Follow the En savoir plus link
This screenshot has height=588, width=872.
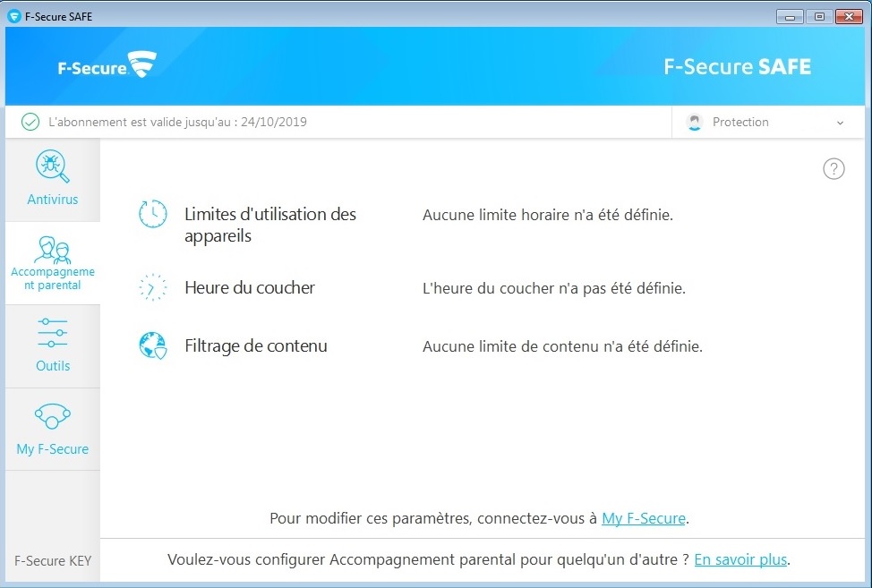pyautogui.click(x=740, y=559)
